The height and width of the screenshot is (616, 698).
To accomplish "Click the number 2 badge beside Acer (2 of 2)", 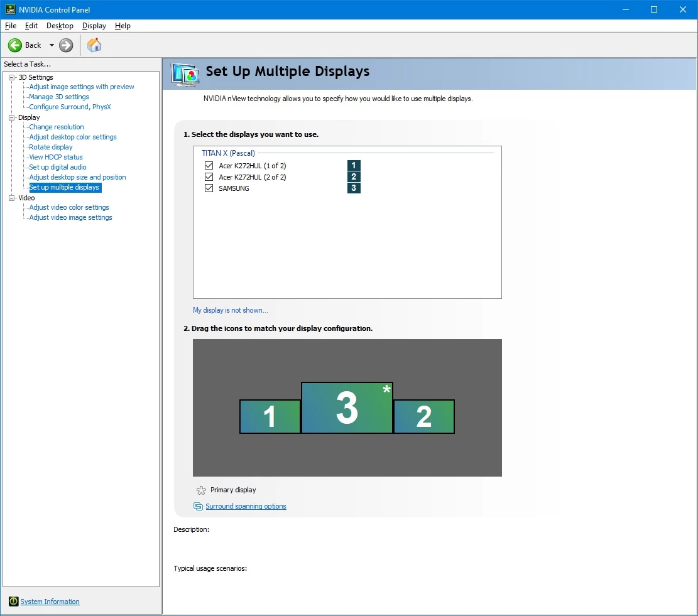I will click(x=354, y=176).
